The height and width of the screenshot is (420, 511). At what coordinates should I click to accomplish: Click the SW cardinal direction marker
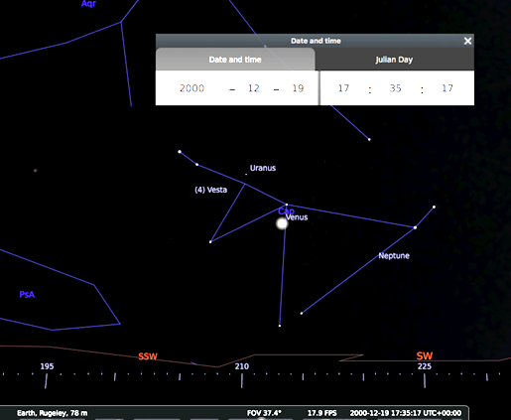click(x=425, y=356)
